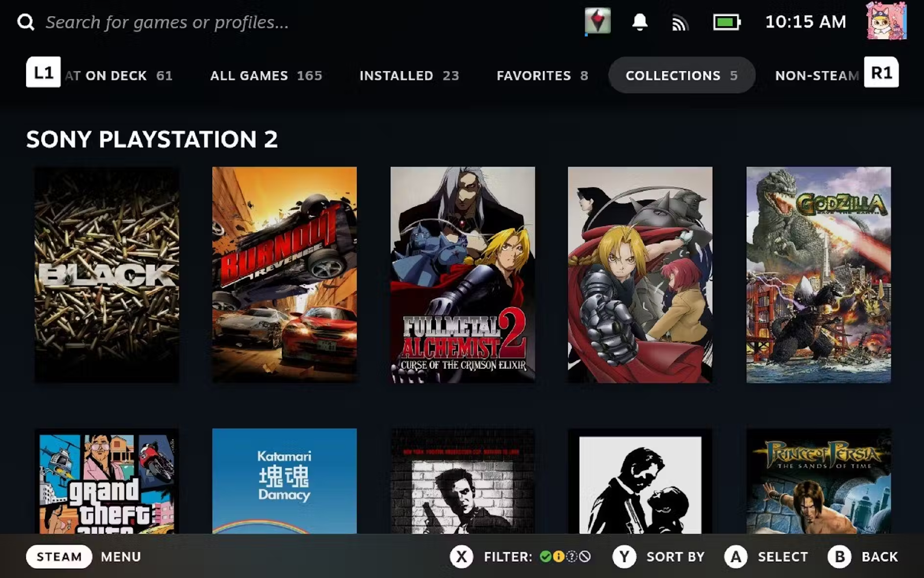This screenshot has width=924, height=578.
Task: Click the 10:15 AM clock
Action: pos(805,22)
